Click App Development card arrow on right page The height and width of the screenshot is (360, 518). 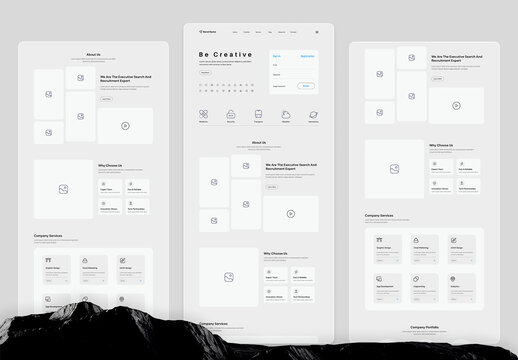[x=397, y=299]
